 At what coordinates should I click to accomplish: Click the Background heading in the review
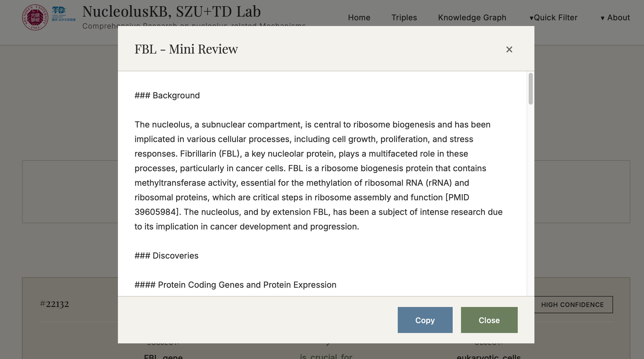click(167, 95)
